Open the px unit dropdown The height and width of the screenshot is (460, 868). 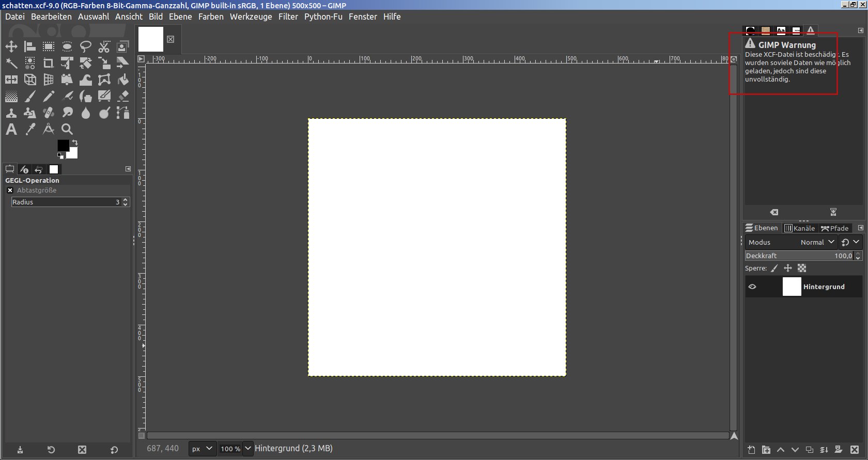point(202,449)
